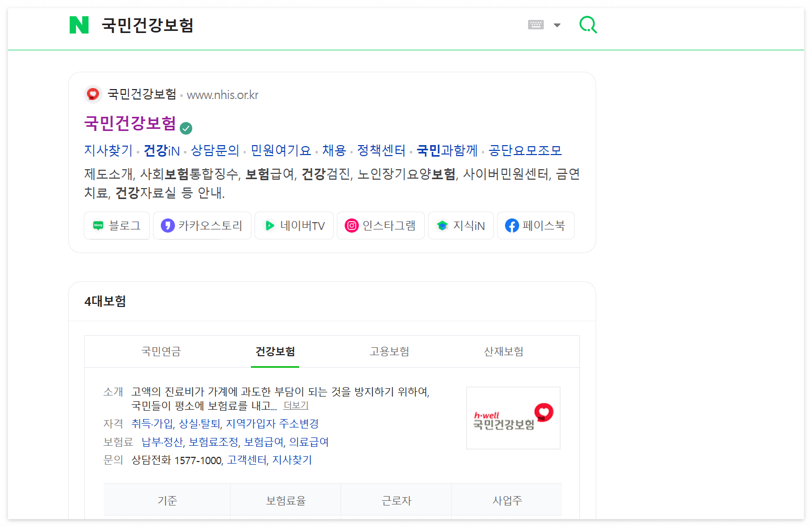Open the 공단요모조모 sitelink

pyautogui.click(x=525, y=150)
